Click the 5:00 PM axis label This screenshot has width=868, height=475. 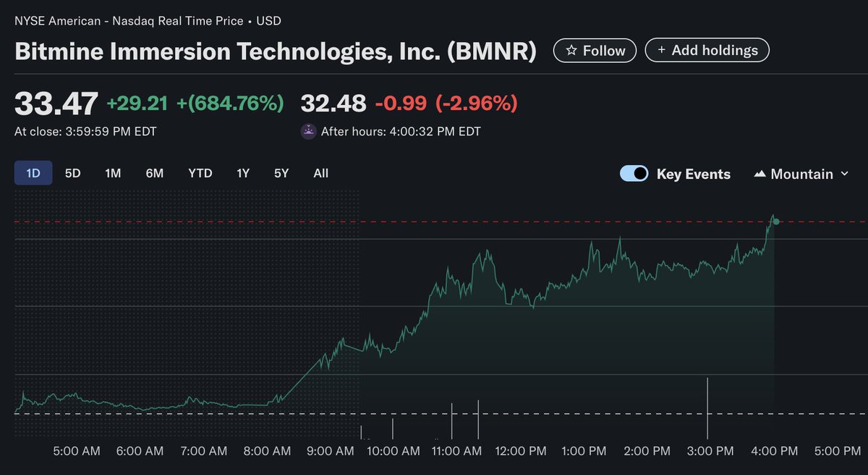(838, 450)
